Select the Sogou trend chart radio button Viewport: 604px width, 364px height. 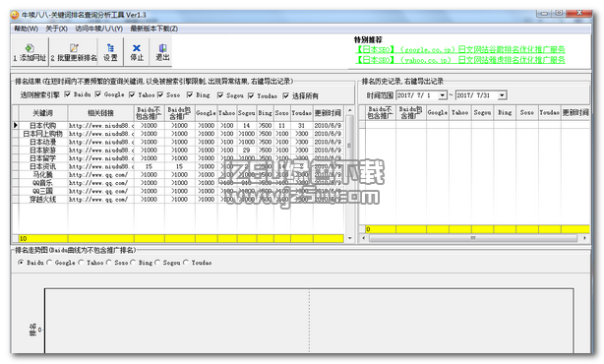click(x=157, y=263)
